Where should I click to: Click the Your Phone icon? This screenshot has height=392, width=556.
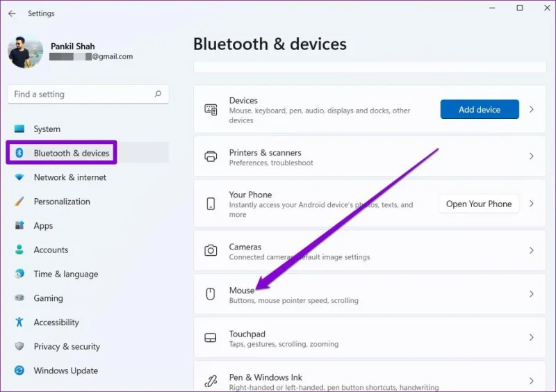point(211,204)
